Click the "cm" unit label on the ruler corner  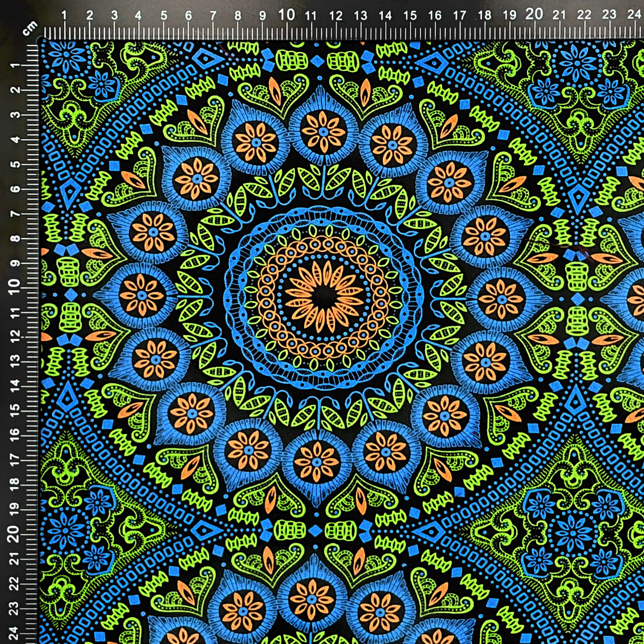[30, 28]
